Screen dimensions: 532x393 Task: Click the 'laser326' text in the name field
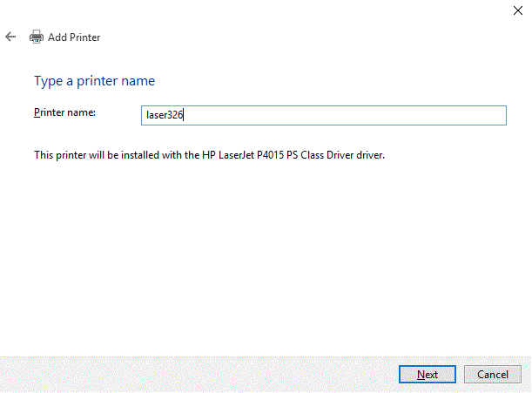[x=165, y=115]
